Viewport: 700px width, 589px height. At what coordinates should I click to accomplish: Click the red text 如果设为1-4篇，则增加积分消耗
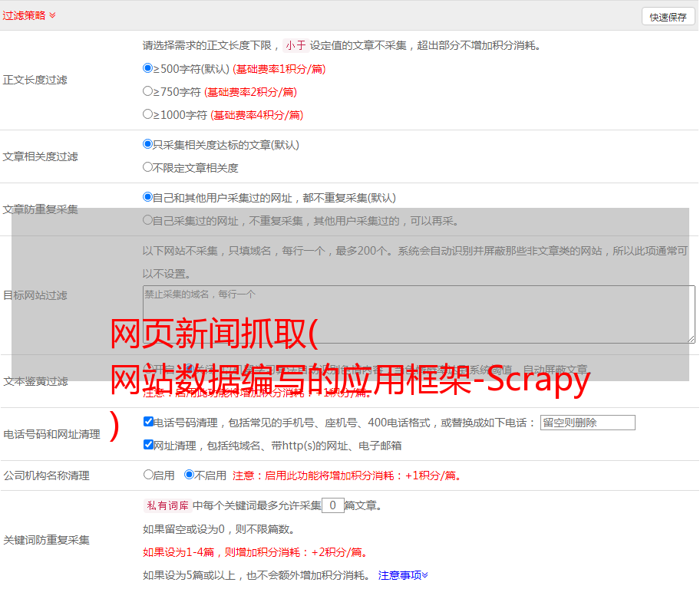(x=256, y=552)
